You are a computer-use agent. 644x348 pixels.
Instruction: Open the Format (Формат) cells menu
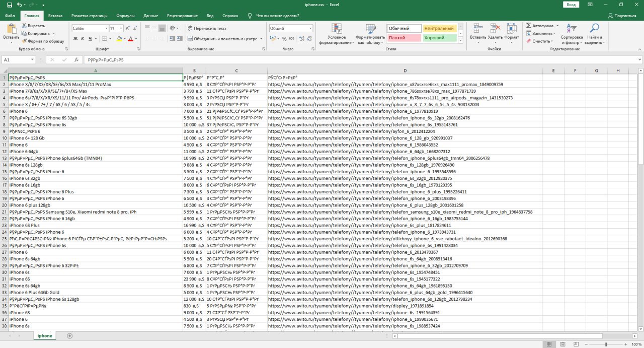point(512,33)
